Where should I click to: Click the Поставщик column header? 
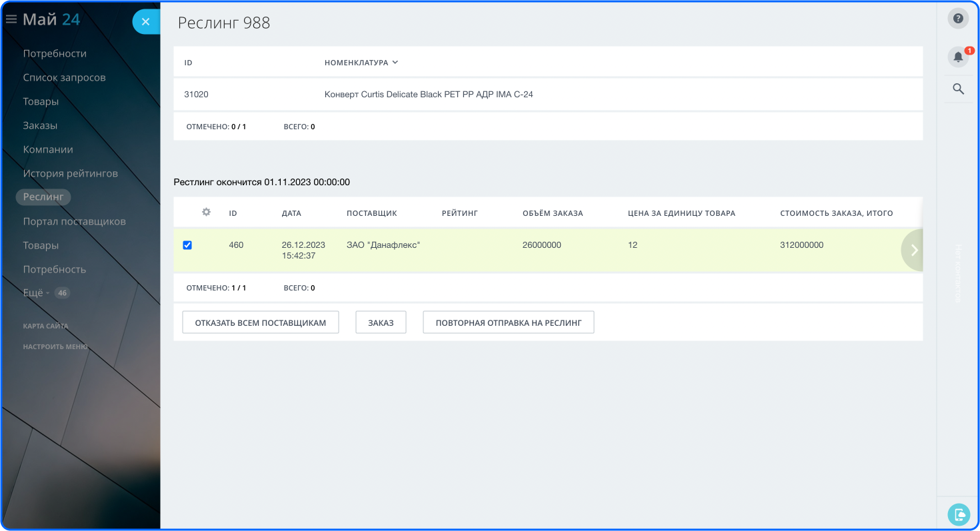pyautogui.click(x=372, y=213)
